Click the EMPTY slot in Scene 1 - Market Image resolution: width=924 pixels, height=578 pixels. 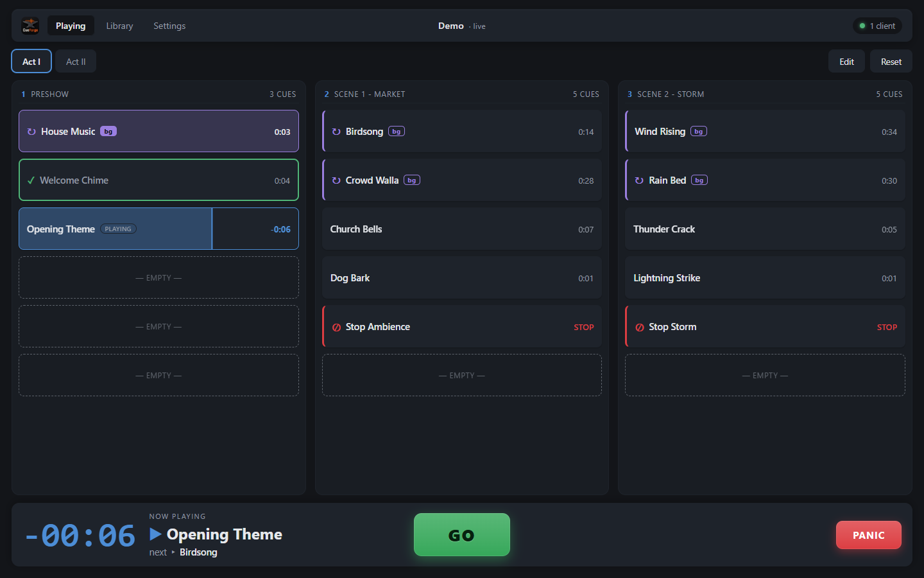[462, 376]
